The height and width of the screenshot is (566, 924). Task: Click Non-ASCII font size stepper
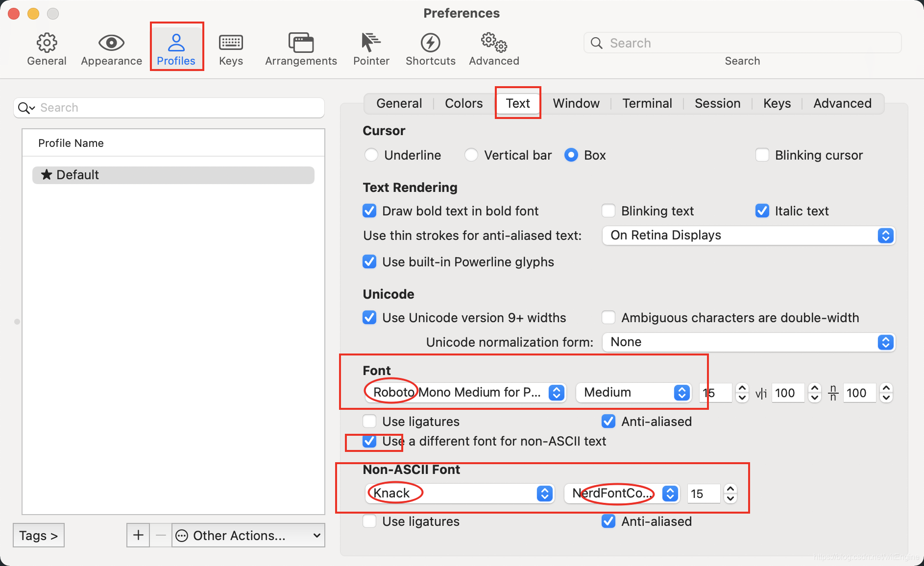click(x=730, y=494)
